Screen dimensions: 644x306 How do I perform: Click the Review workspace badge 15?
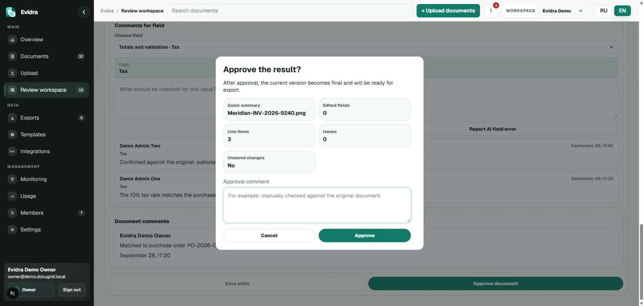(x=81, y=90)
